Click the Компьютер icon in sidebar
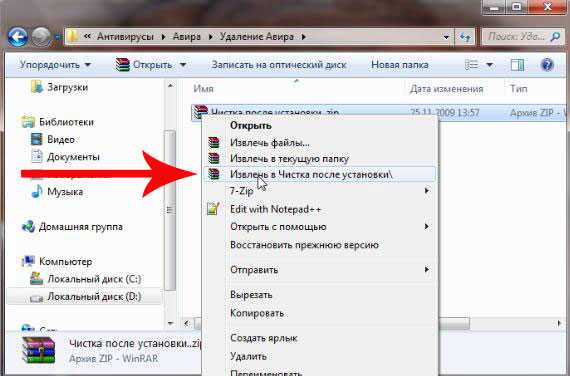This screenshot has height=376, width=570. tap(28, 261)
